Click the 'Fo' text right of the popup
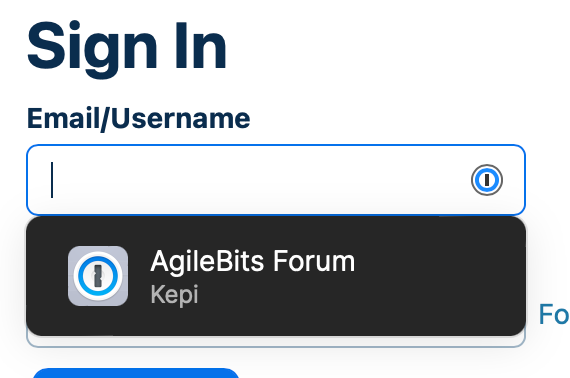The image size is (570, 378). point(554,314)
